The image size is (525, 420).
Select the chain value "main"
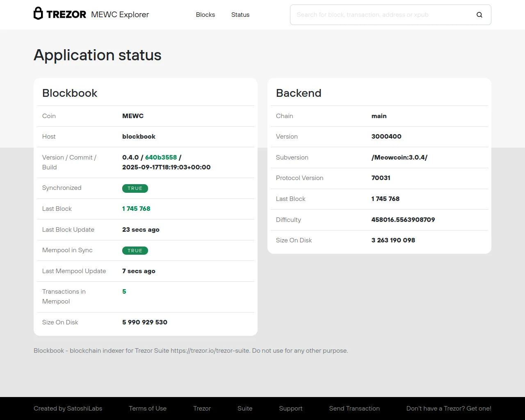point(379,116)
